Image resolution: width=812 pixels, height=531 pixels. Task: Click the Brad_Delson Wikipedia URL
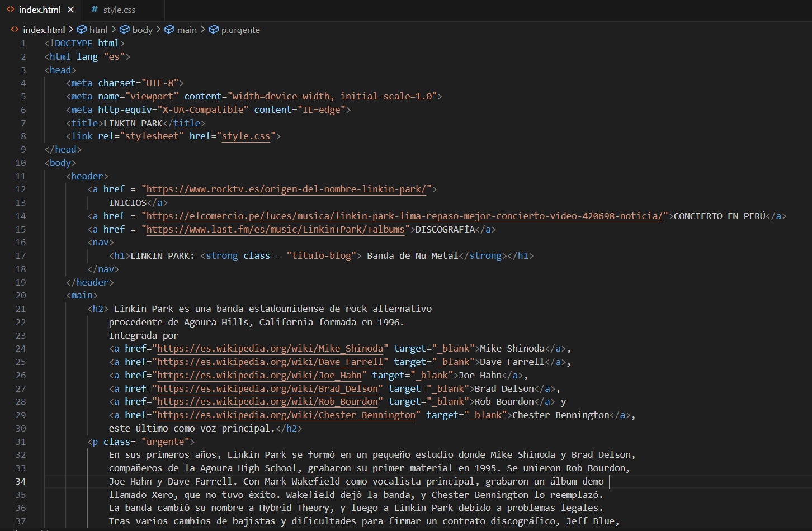point(268,389)
